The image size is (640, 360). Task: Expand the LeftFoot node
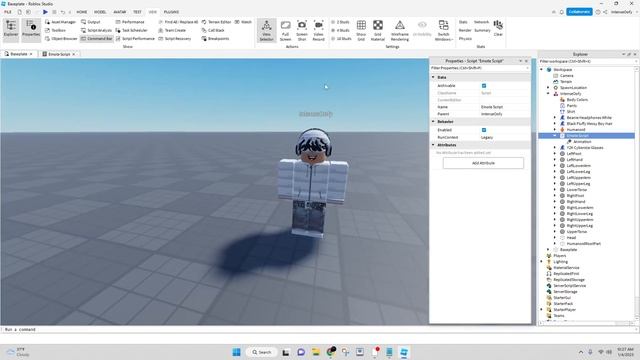click(555, 153)
